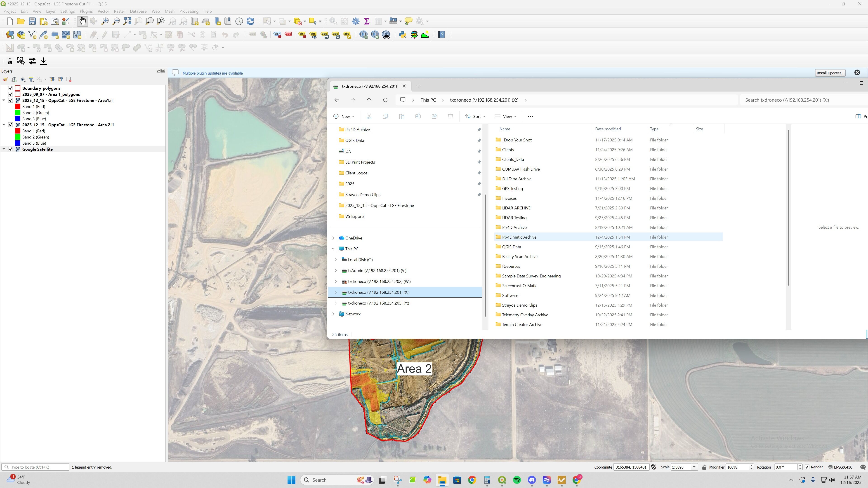Click the Refresh button in File Explorer
Screen dimensions: 868x488
coord(385,100)
